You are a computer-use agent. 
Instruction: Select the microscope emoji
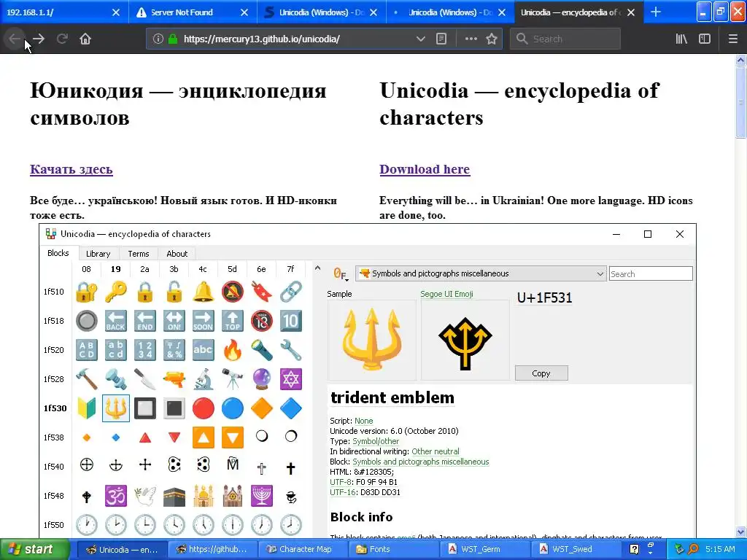tap(203, 379)
